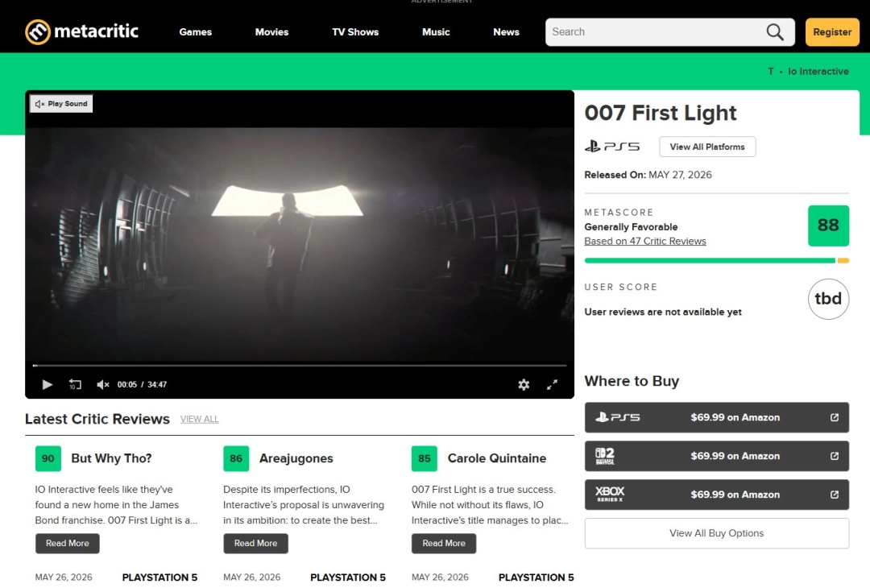The width and height of the screenshot is (870, 588).
Task: Focus the Search input field
Action: pos(655,32)
